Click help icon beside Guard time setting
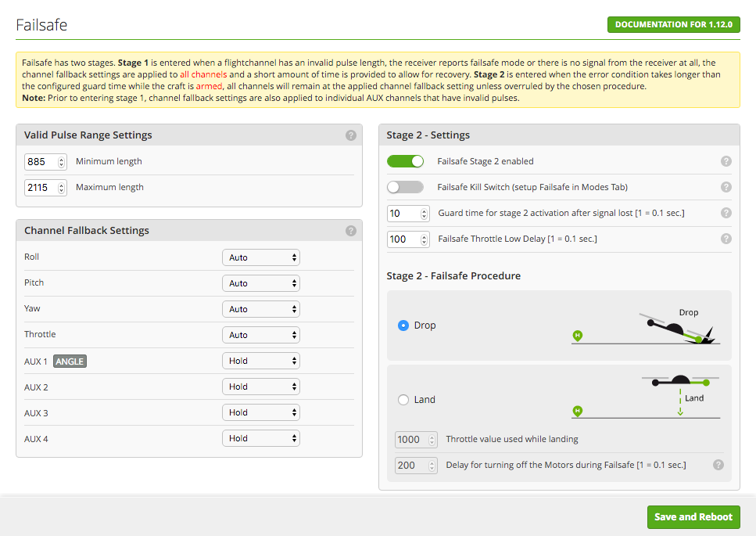The width and height of the screenshot is (756, 536). (726, 213)
